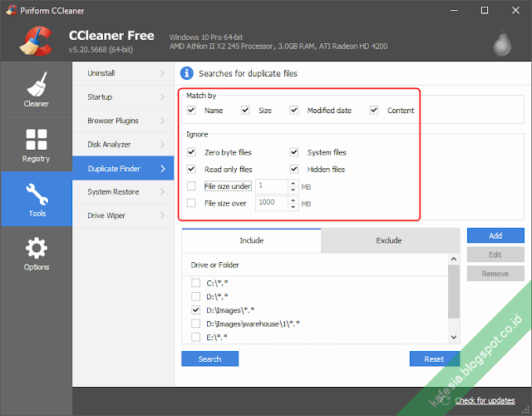The width and height of the screenshot is (532, 416).
Task: Select the Uninstall menu item
Action: coord(123,73)
